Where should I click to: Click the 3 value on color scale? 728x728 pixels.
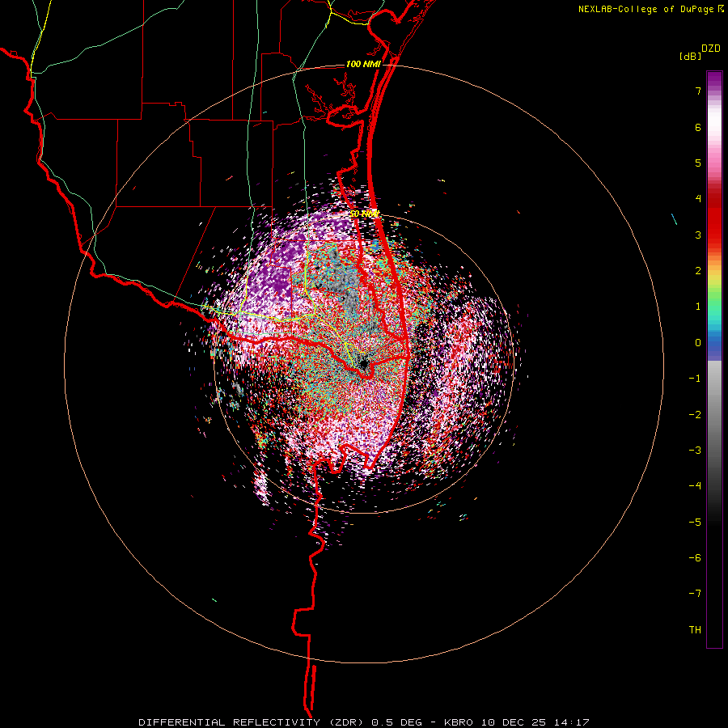[698, 235]
